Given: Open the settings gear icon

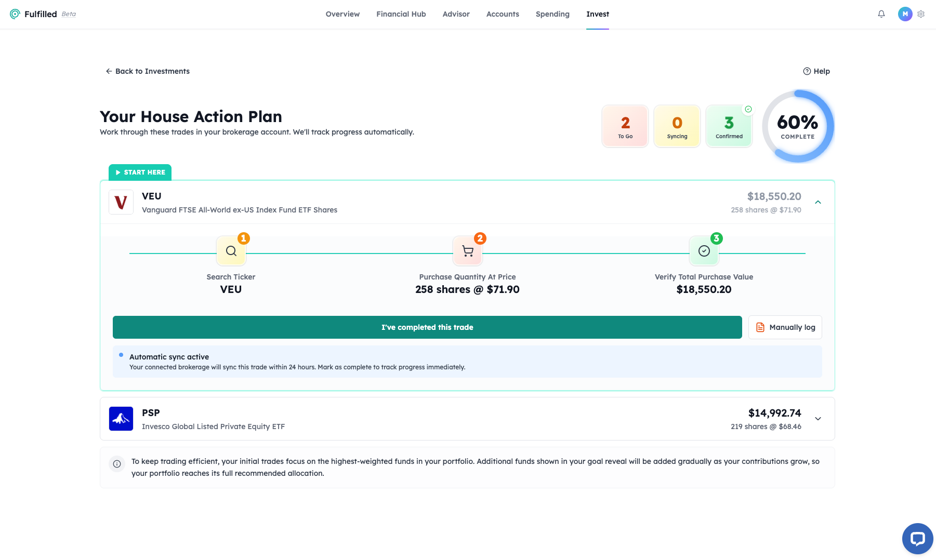Looking at the screenshot, I should pyautogui.click(x=921, y=14).
